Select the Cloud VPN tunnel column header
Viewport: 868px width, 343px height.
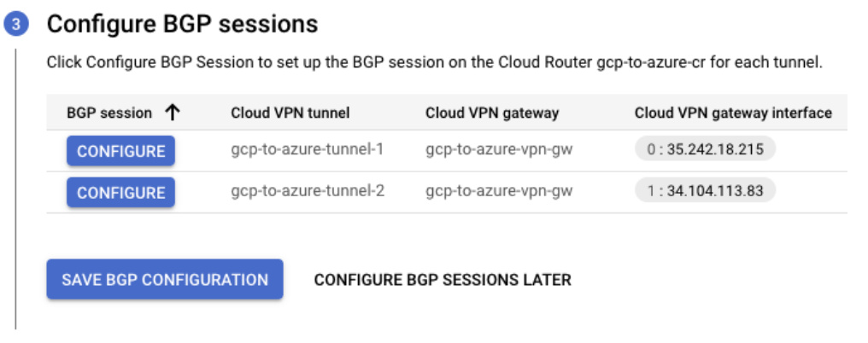pyautogui.click(x=290, y=113)
